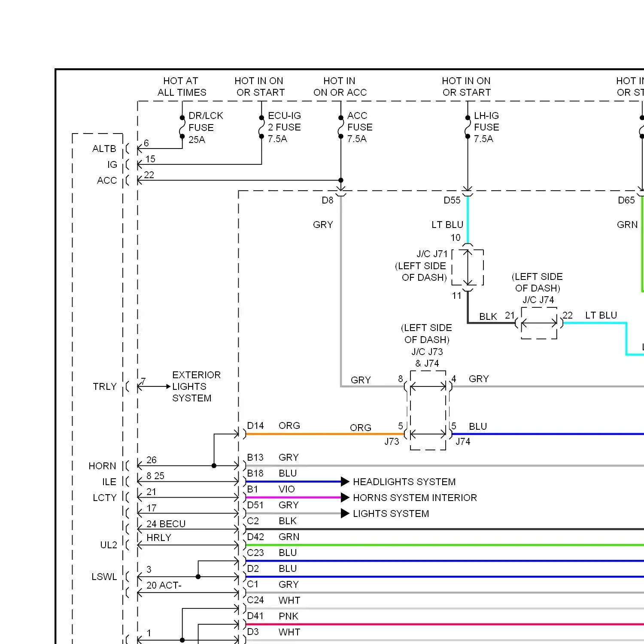644x644 pixels.
Task: Select the 'ECU-IG 2 FUSE 7.5A' text
Action: pos(284,127)
